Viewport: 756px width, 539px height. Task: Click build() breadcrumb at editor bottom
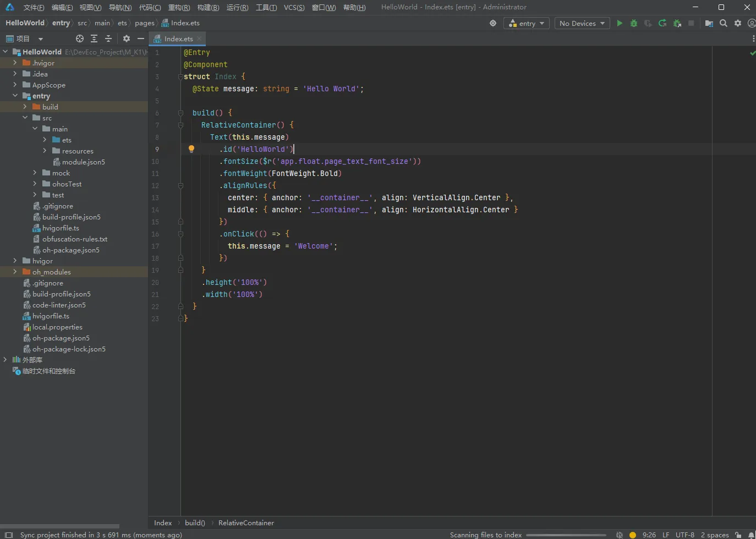point(195,523)
